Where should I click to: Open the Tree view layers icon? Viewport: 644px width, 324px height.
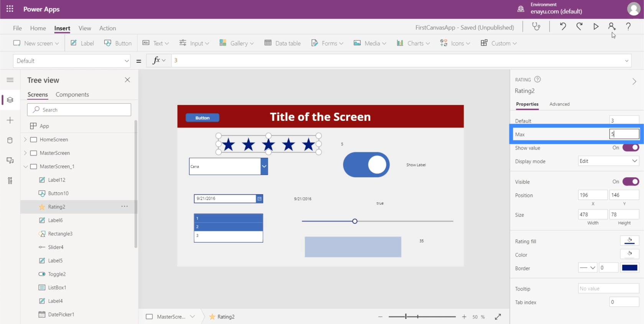[x=10, y=100]
